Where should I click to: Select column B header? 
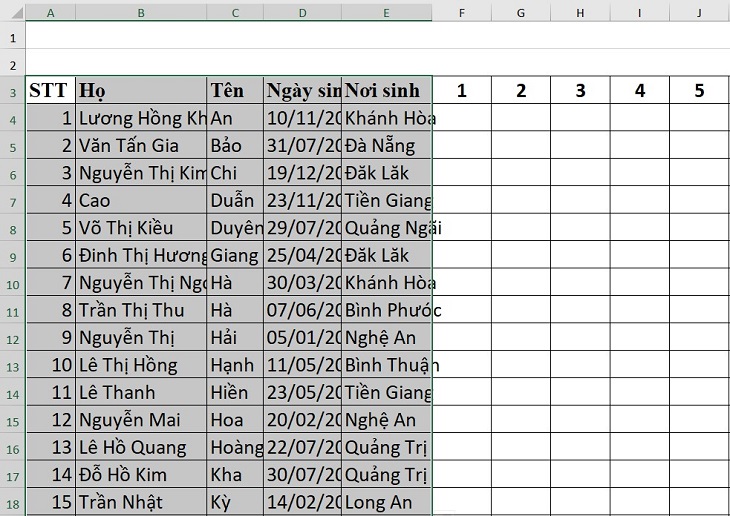(141, 13)
